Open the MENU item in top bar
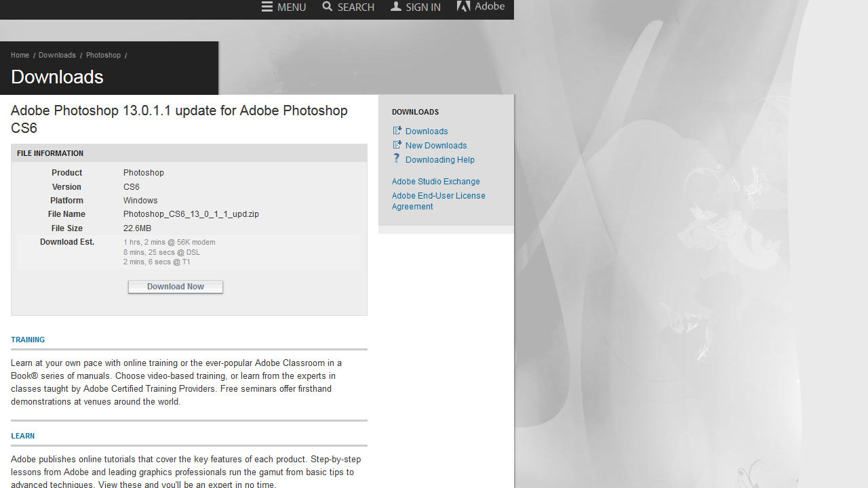 click(292, 7)
